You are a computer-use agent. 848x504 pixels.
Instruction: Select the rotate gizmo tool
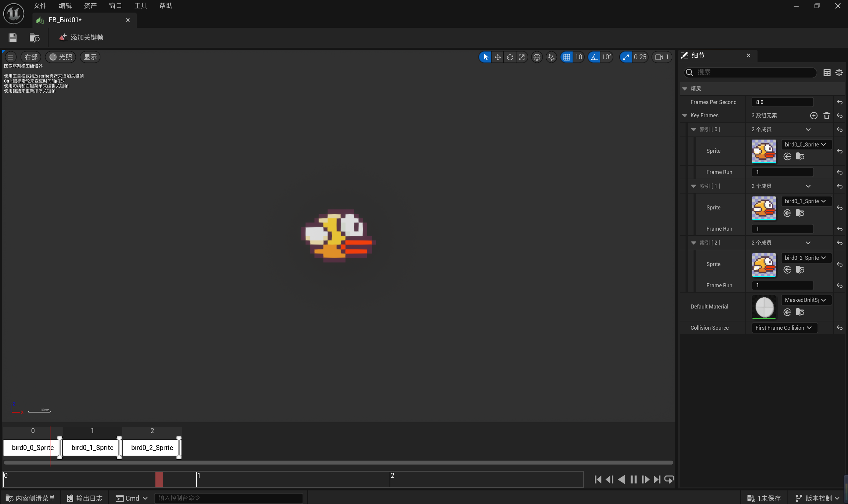(510, 57)
